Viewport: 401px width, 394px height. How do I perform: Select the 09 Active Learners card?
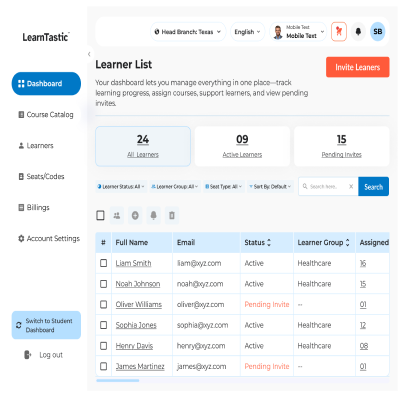242,146
